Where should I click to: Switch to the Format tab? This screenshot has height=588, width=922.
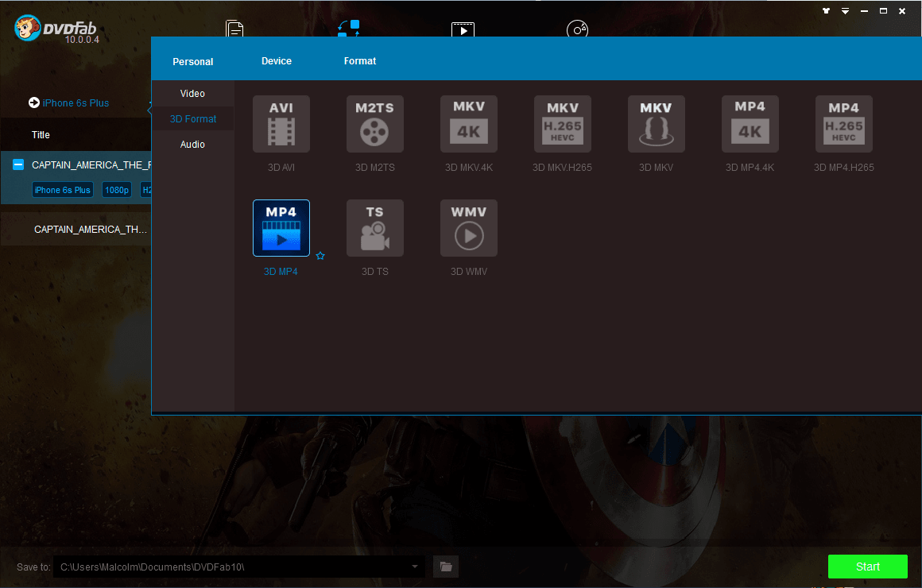(360, 61)
